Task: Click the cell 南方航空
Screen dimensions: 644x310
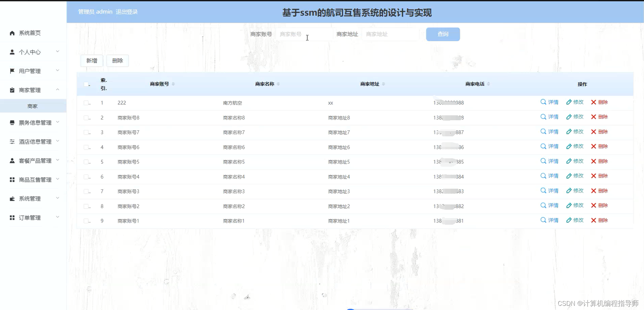Action: [232, 103]
